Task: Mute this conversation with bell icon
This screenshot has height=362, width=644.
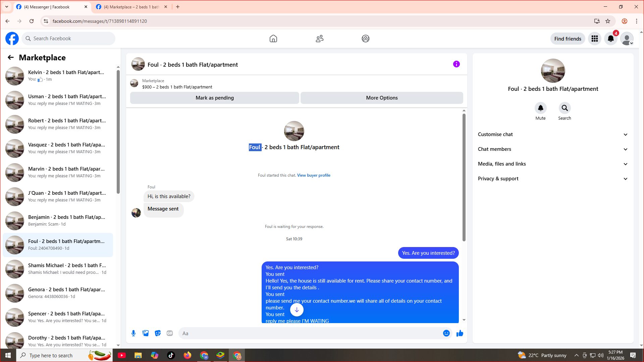Action: pos(540,108)
